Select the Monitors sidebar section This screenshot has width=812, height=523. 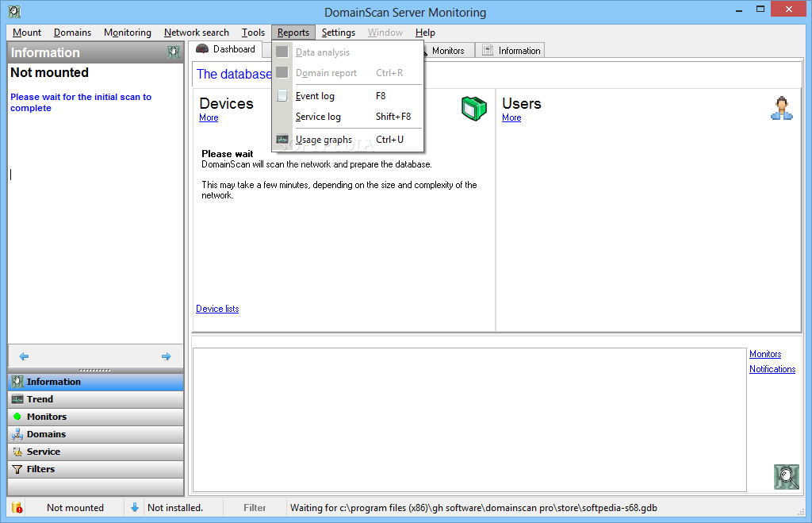(x=96, y=416)
